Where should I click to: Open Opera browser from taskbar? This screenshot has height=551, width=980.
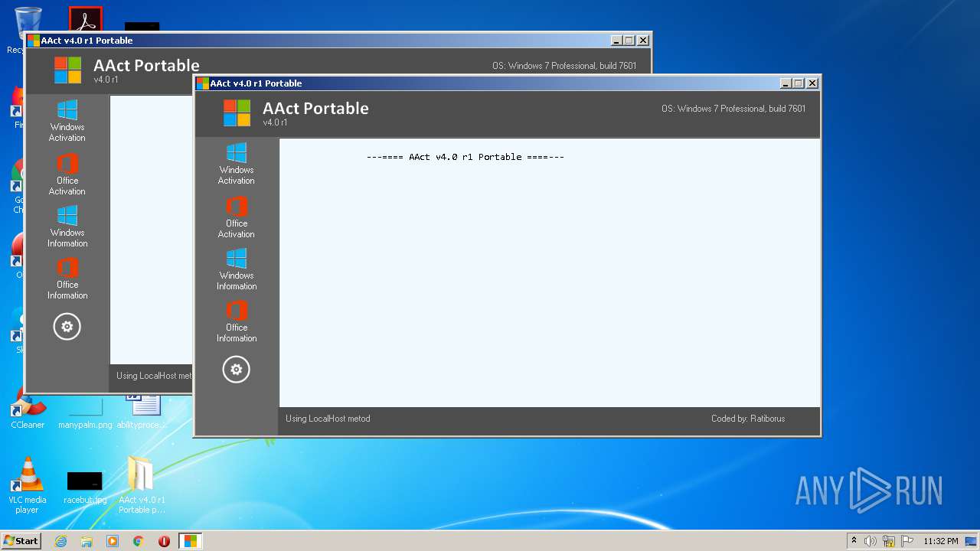click(164, 541)
